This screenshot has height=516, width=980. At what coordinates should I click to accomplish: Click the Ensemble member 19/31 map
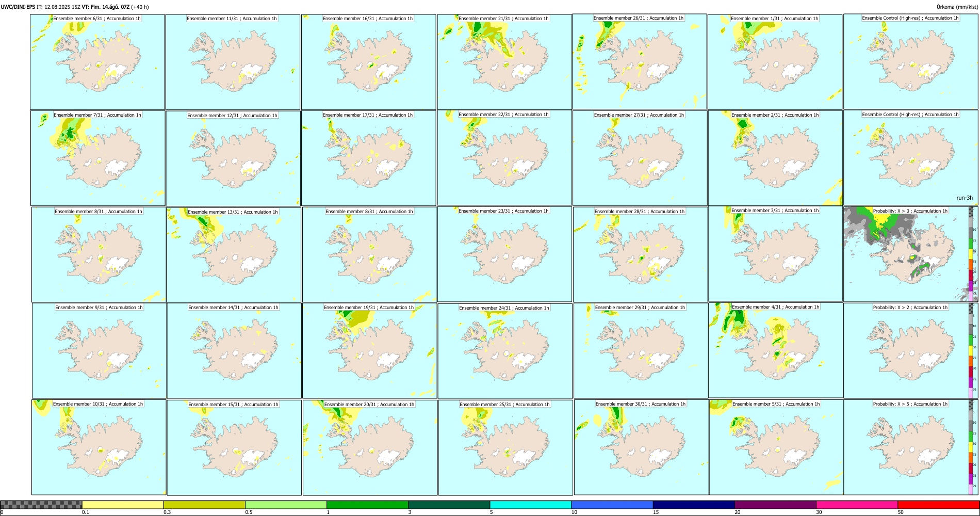[x=369, y=350]
